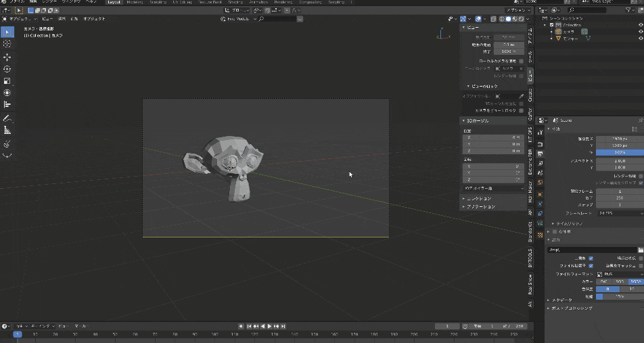Screen dimensions: 644x343
Task: Open Output properties tab
Action: point(540,154)
